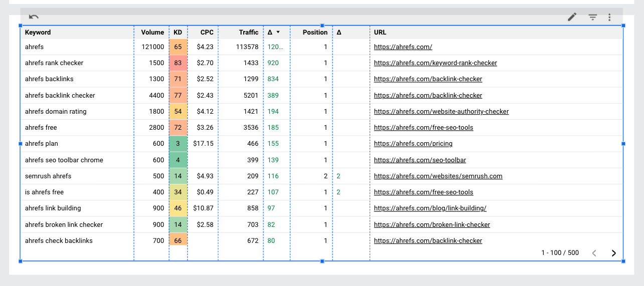
Task: Sort table by Volume column header
Action: click(152, 32)
